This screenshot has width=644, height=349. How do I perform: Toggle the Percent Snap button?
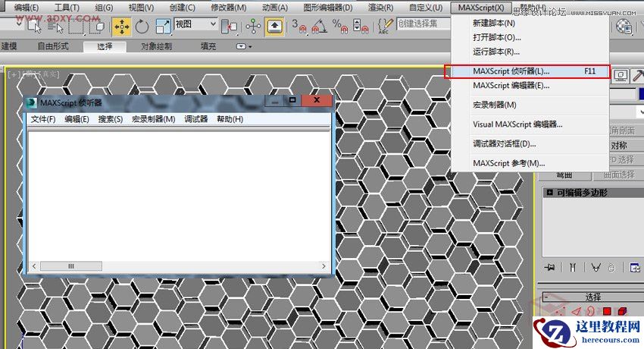pyautogui.click(x=340, y=27)
